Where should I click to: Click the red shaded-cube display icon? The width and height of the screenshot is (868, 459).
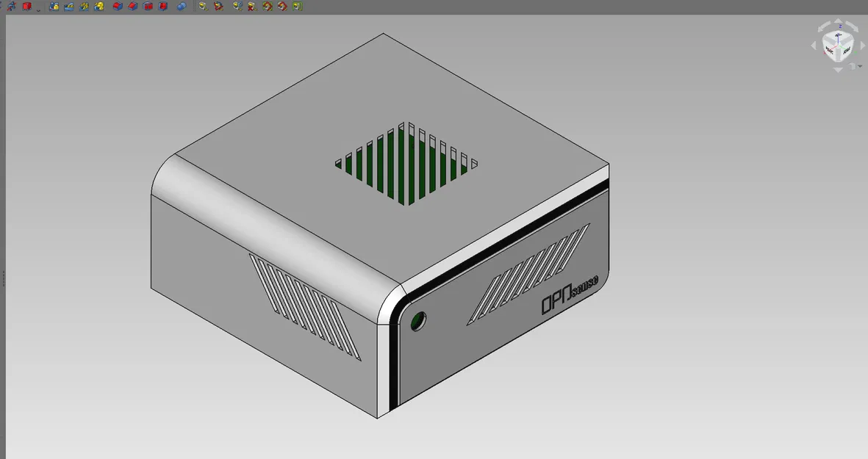click(x=26, y=7)
